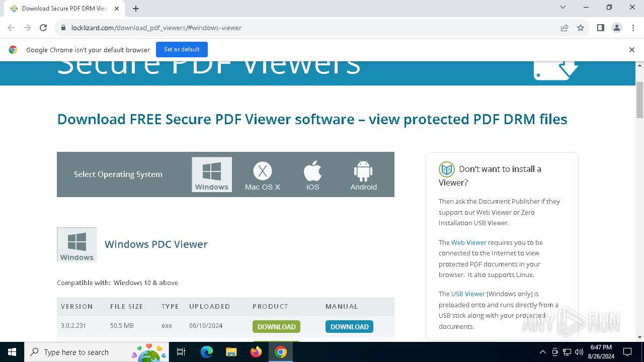Screen dimensions: 644x362
Task: Click the scrollbar up arrow
Action: (640, 65)
